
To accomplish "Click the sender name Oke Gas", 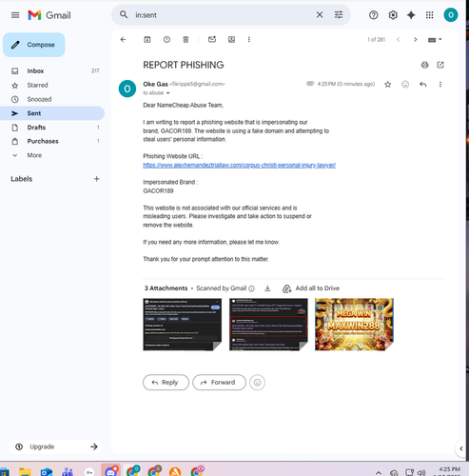I will (x=155, y=84).
